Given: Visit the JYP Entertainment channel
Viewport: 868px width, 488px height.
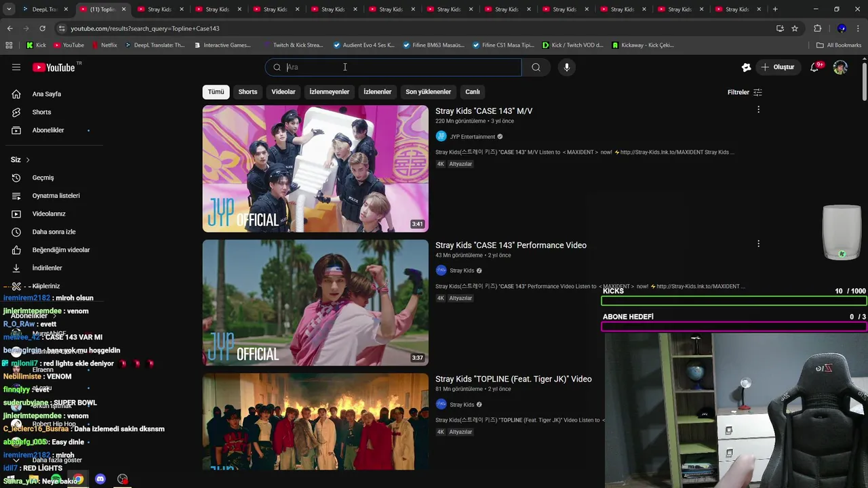Looking at the screenshot, I should pos(472,136).
